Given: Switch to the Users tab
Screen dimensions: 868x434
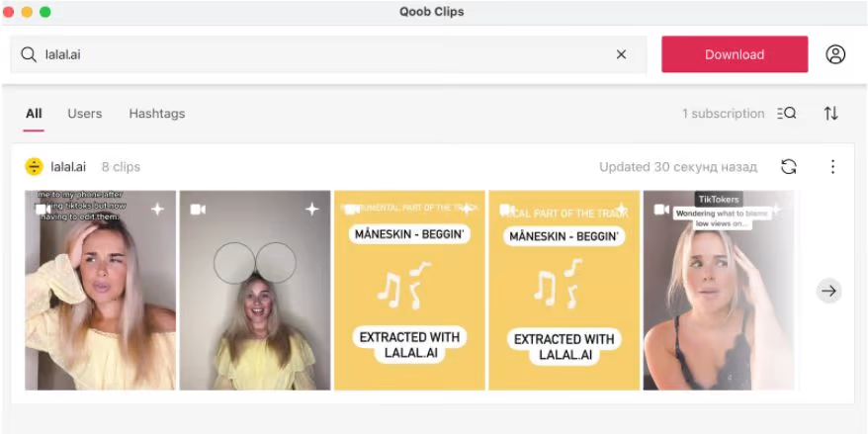Looking at the screenshot, I should tap(85, 114).
